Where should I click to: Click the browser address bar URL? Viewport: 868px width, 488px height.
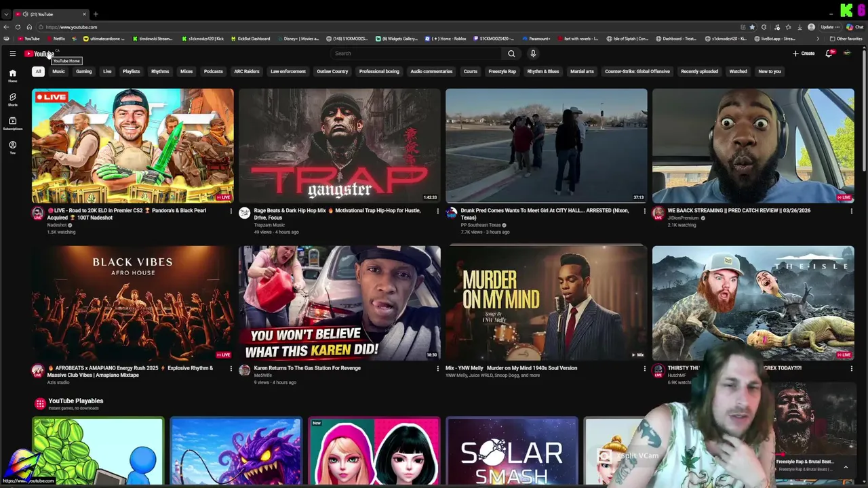pyautogui.click(x=71, y=27)
